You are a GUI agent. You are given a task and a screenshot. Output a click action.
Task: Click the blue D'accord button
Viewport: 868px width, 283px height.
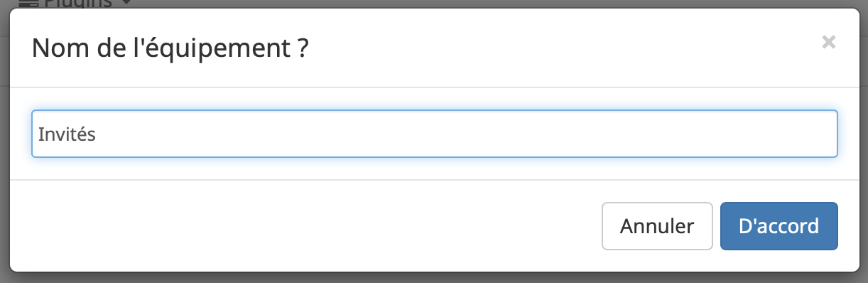[x=779, y=226]
